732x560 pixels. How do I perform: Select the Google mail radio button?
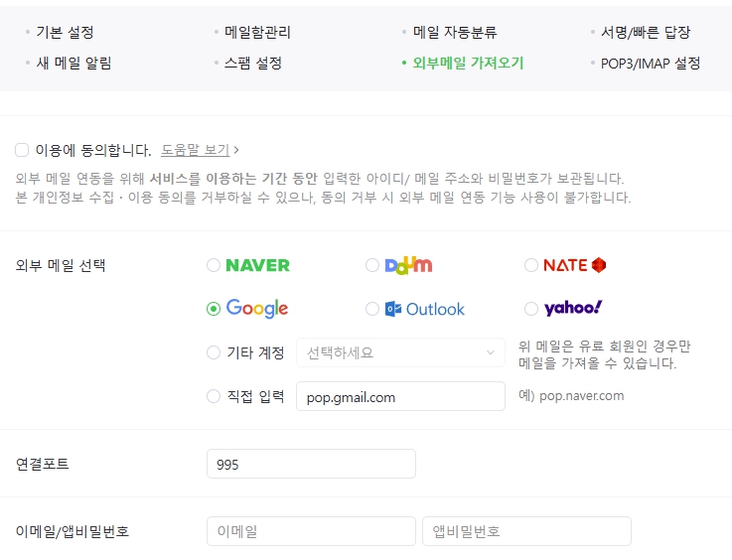214,309
